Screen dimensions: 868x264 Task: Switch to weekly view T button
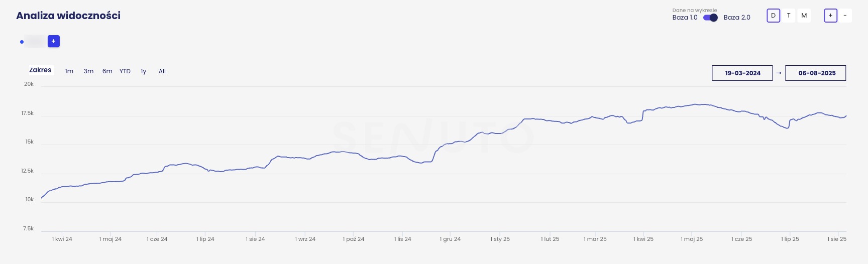coord(789,16)
